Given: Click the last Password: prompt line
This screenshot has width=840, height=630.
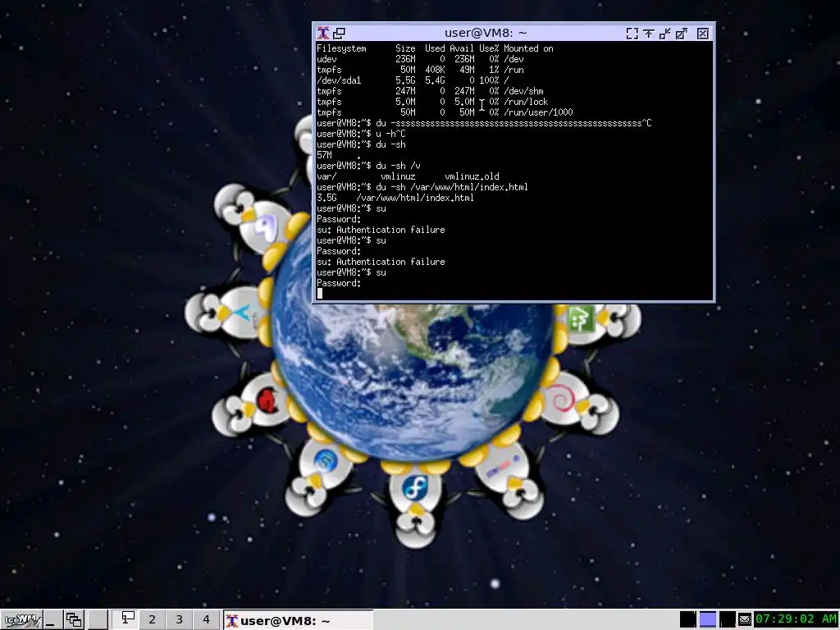Looking at the screenshot, I should pos(339,283).
